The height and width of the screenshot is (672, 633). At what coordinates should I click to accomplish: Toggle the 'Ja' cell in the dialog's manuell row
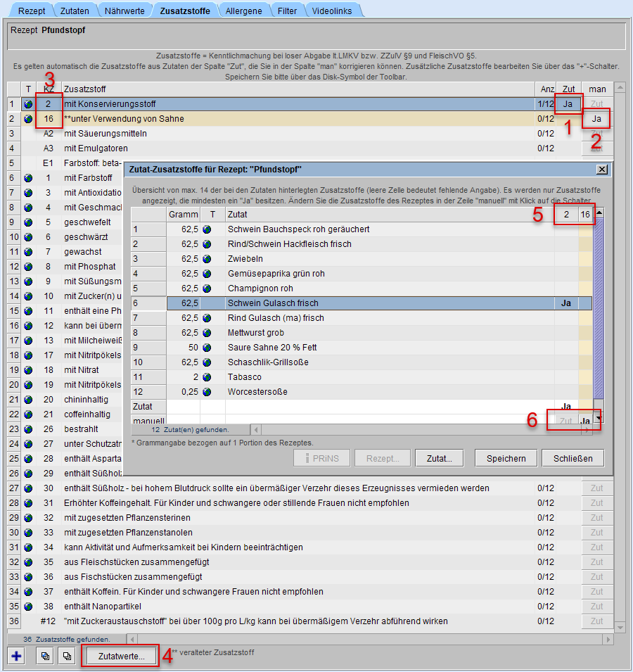coord(584,421)
